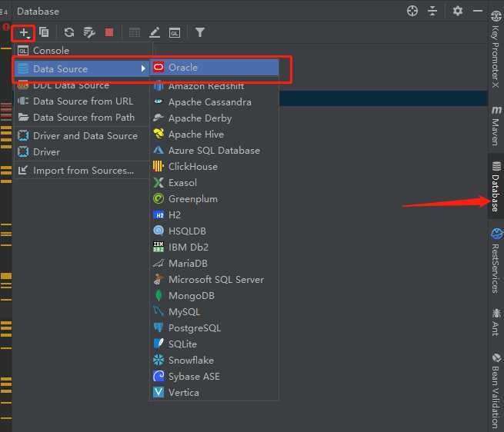Screen dimensions: 504x432
Task: Select Snowflake data source
Action: click(x=215, y=360)
